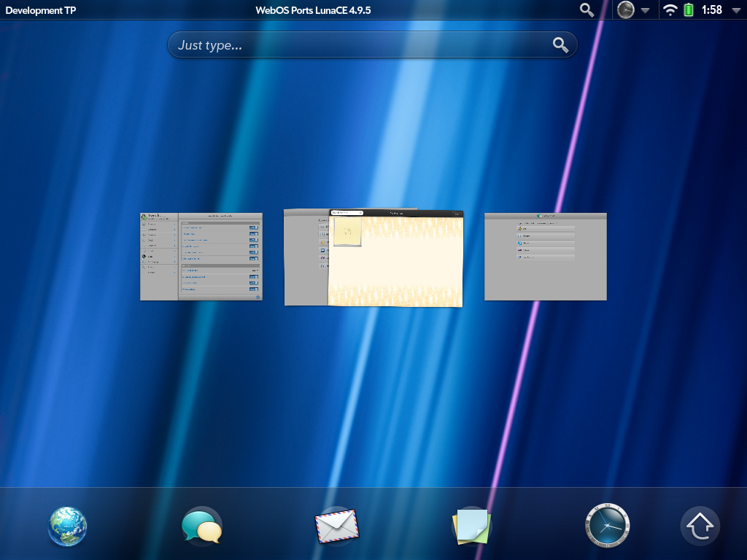Click the 1:58 time display
747x560 pixels.
pos(711,9)
